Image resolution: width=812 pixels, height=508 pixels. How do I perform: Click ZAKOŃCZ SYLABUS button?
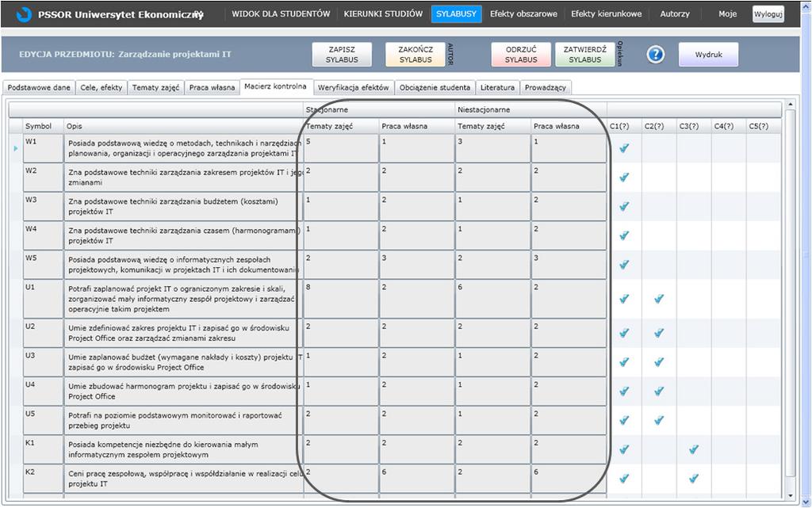coord(416,55)
